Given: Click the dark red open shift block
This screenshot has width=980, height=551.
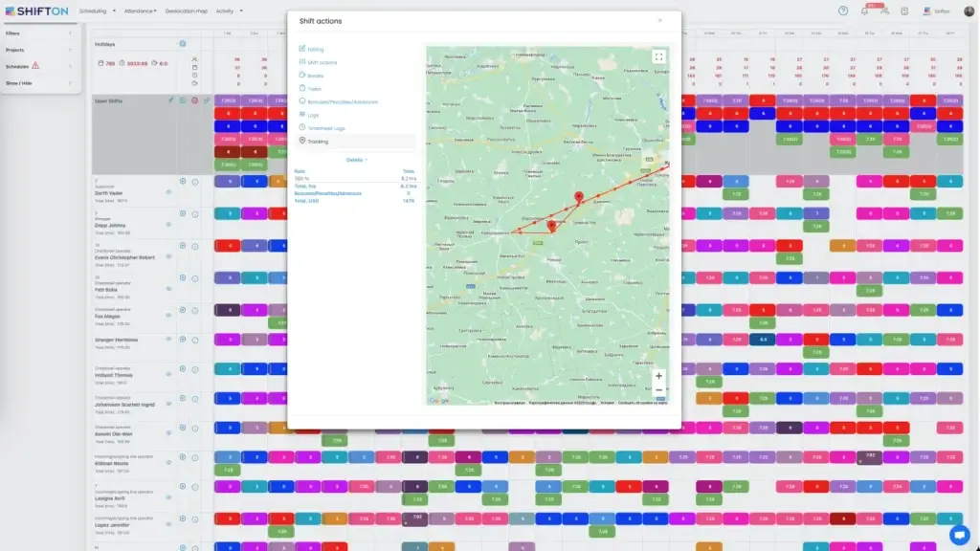Looking at the screenshot, I should [229, 151].
